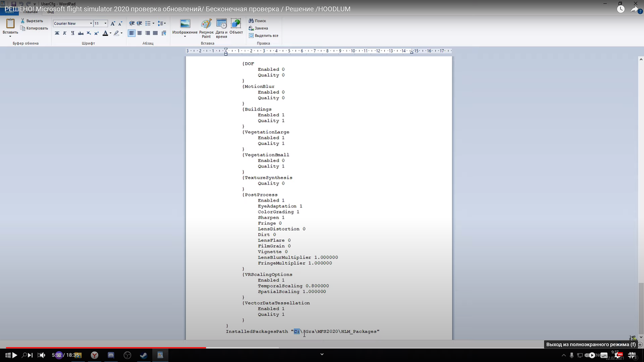Increase font size with grow font icon
Screen dimensions: 644x362
[x=113, y=24]
